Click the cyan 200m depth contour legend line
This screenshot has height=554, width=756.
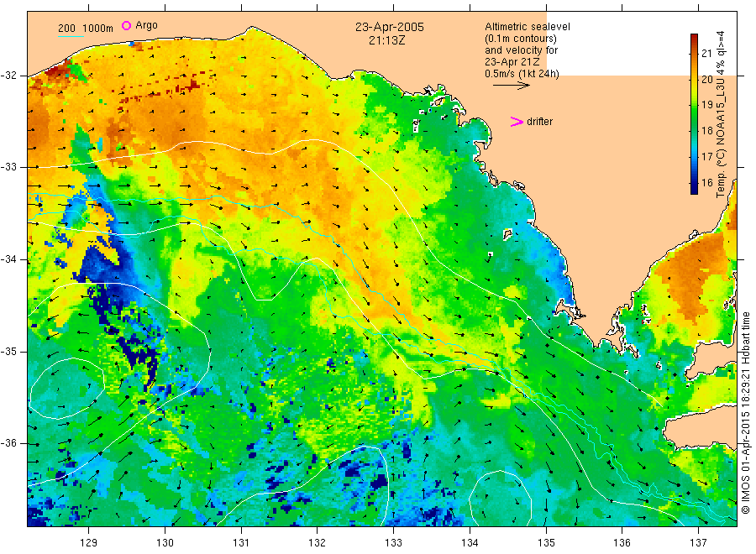(x=71, y=36)
